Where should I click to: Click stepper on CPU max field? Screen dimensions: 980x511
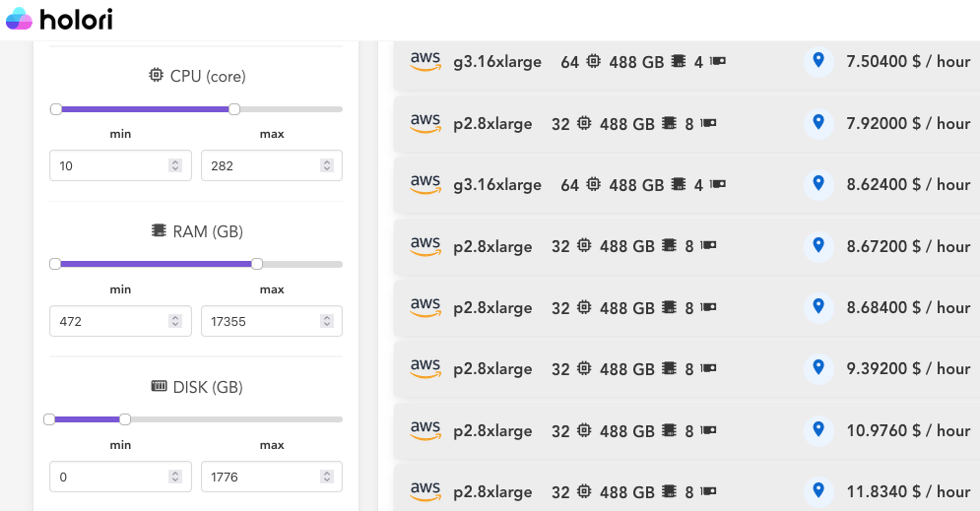[326, 166]
